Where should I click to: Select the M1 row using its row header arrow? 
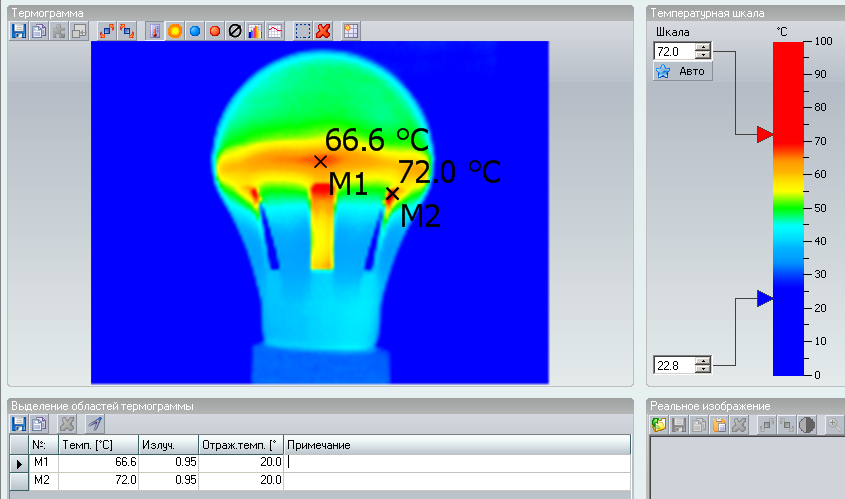coord(19,463)
